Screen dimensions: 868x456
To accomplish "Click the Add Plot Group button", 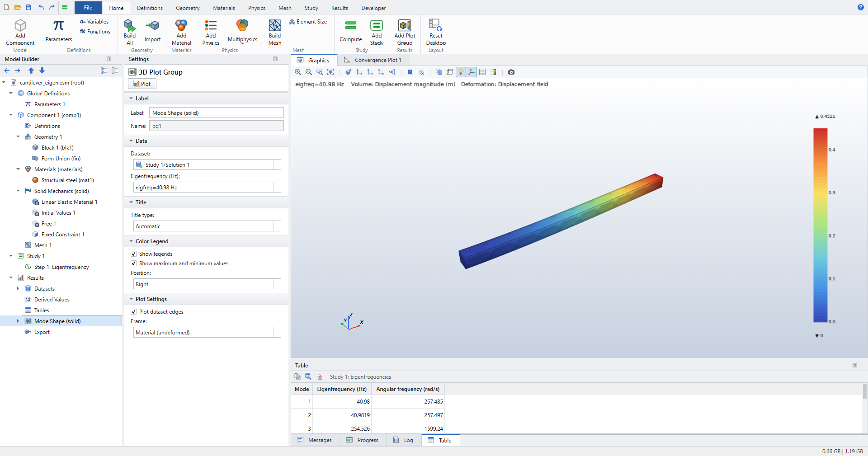I will tap(405, 32).
